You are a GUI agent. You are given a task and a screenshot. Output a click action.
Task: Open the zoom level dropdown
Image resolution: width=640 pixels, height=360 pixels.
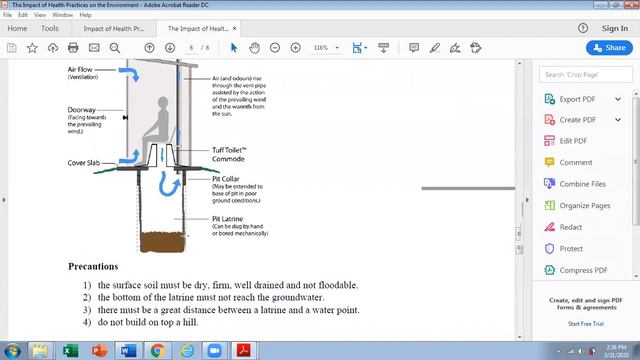tap(337, 48)
